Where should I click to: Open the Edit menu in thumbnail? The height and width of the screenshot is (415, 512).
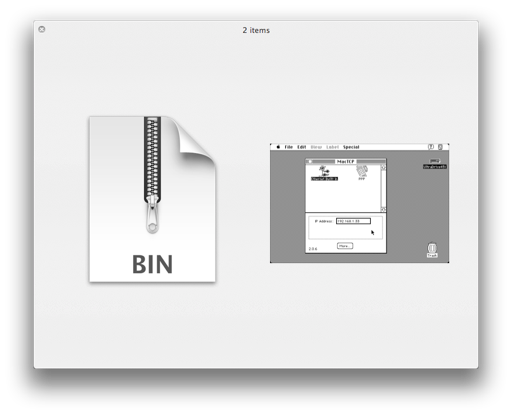click(x=302, y=147)
